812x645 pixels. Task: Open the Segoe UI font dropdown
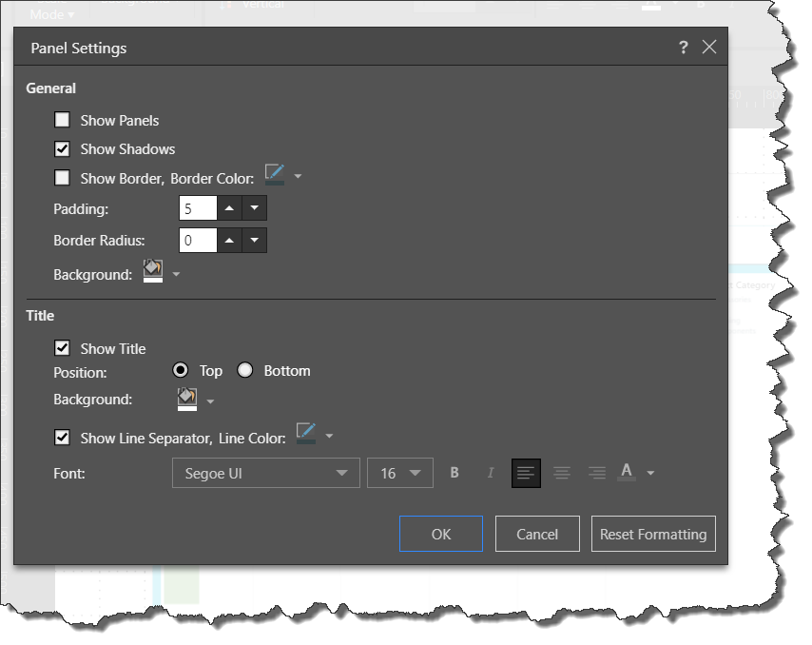pos(265,473)
